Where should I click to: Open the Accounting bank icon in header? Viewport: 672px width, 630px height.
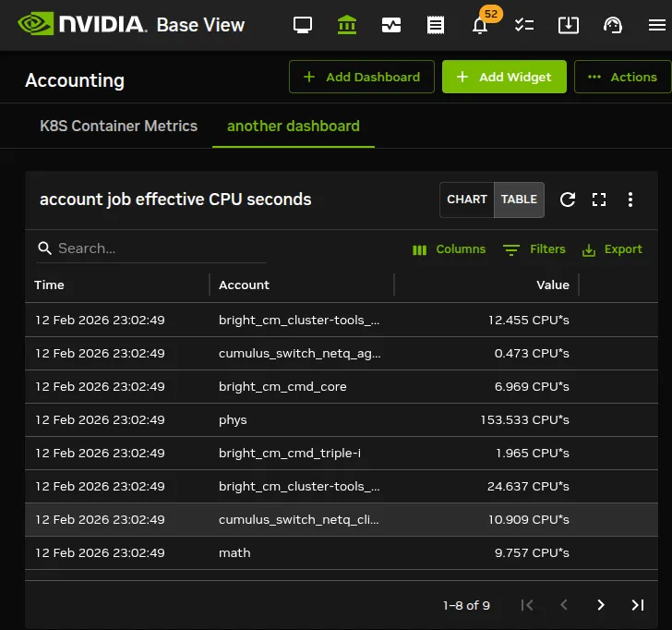tap(347, 25)
